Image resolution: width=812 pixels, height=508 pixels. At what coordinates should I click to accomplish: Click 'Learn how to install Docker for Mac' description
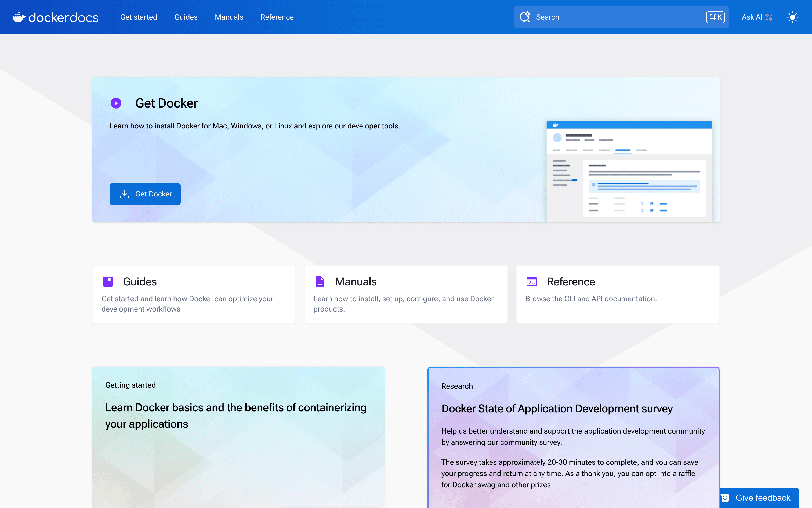(x=255, y=126)
